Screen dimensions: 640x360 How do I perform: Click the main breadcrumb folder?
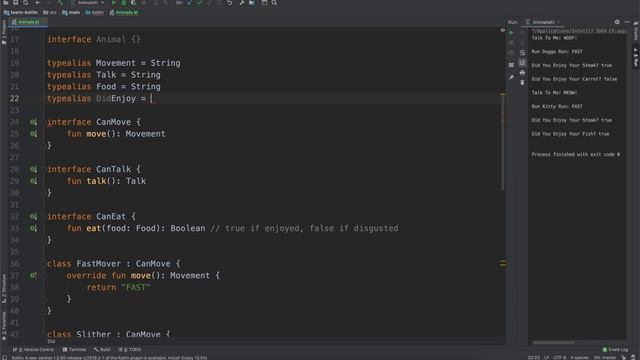71,12
